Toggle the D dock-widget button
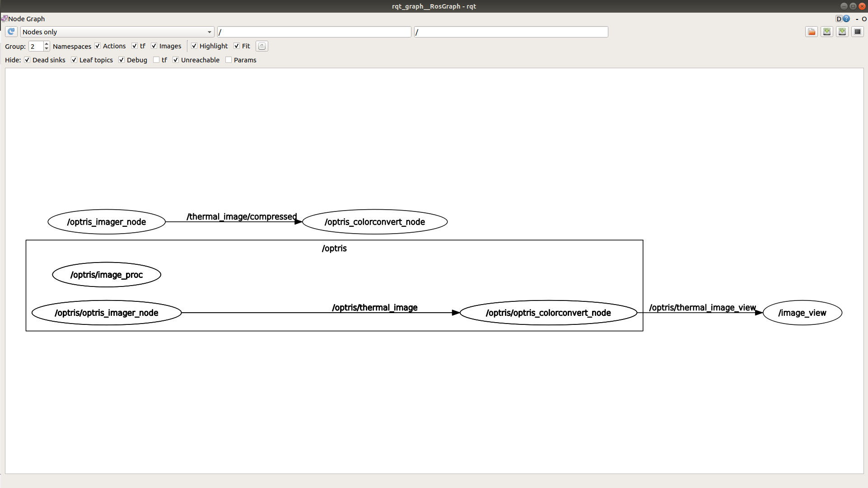 click(x=839, y=19)
